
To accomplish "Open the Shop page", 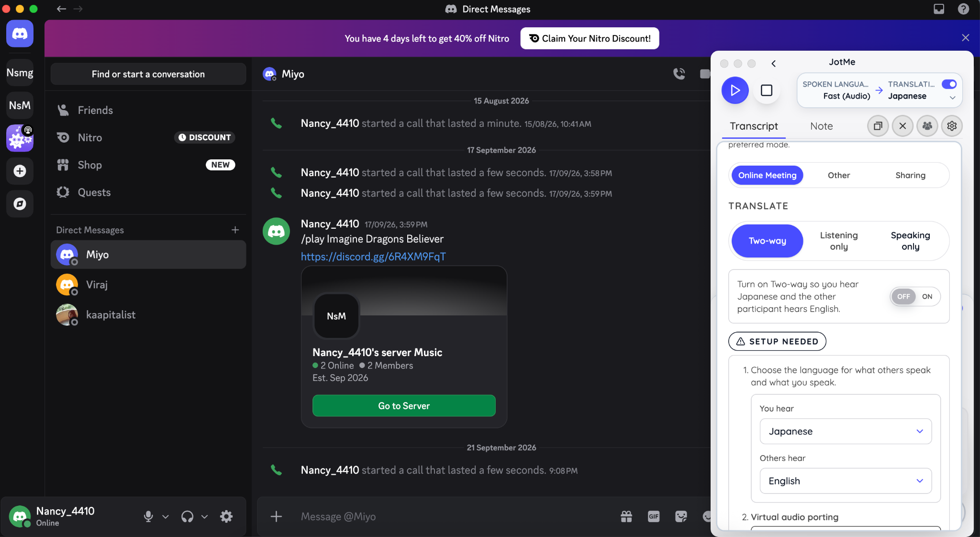I will coord(148,165).
